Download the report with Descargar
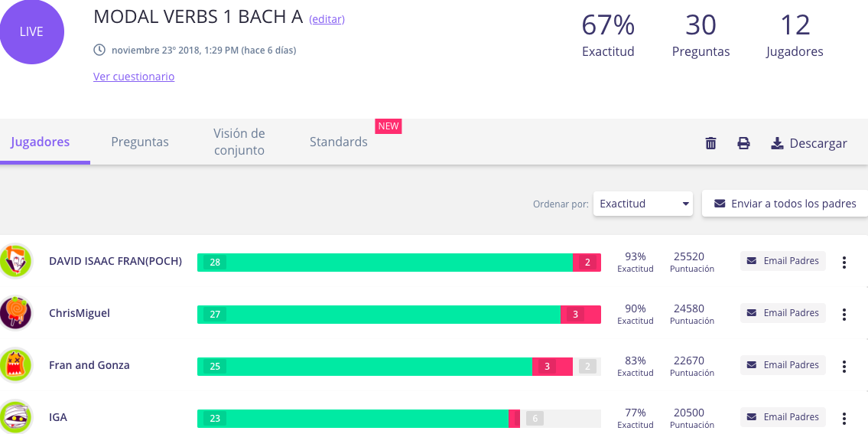868x434 pixels. point(809,143)
